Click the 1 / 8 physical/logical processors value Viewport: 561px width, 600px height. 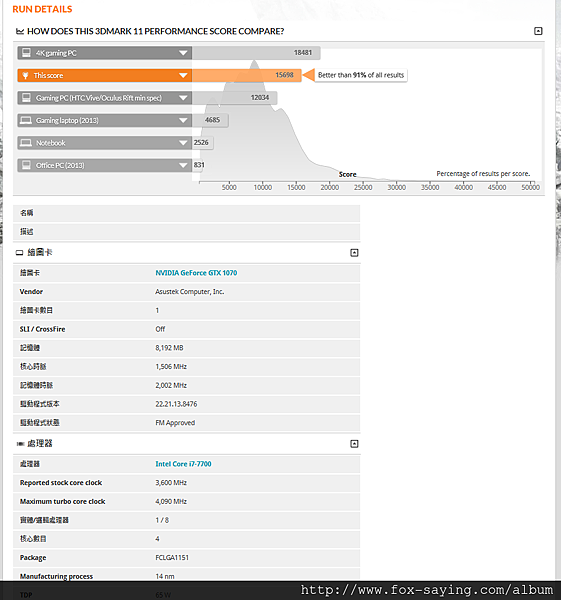(162, 520)
